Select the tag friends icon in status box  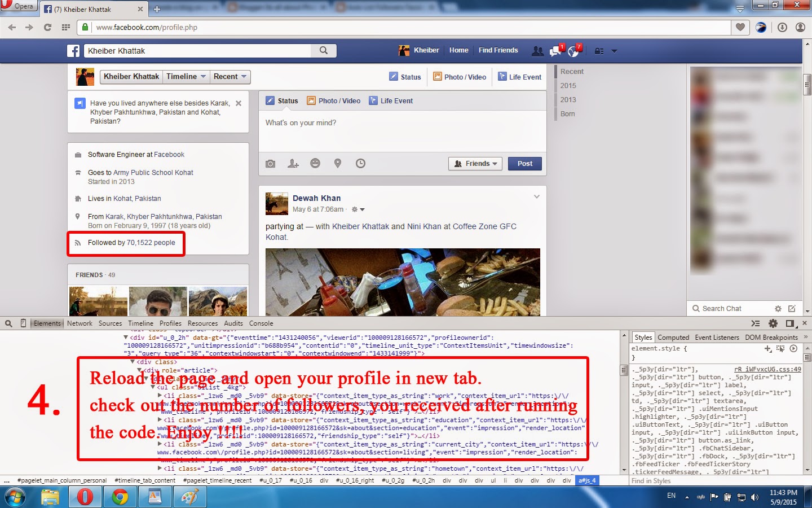pos(293,164)
